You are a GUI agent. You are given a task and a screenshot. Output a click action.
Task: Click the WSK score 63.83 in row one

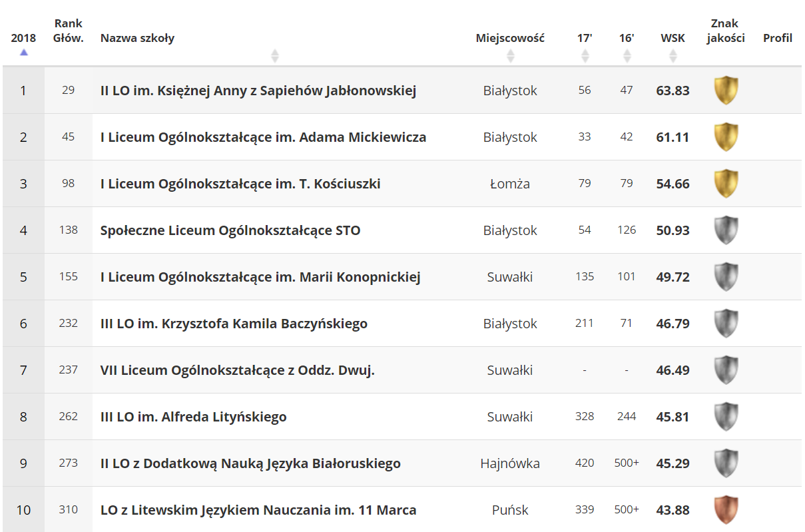pos(672,90)
